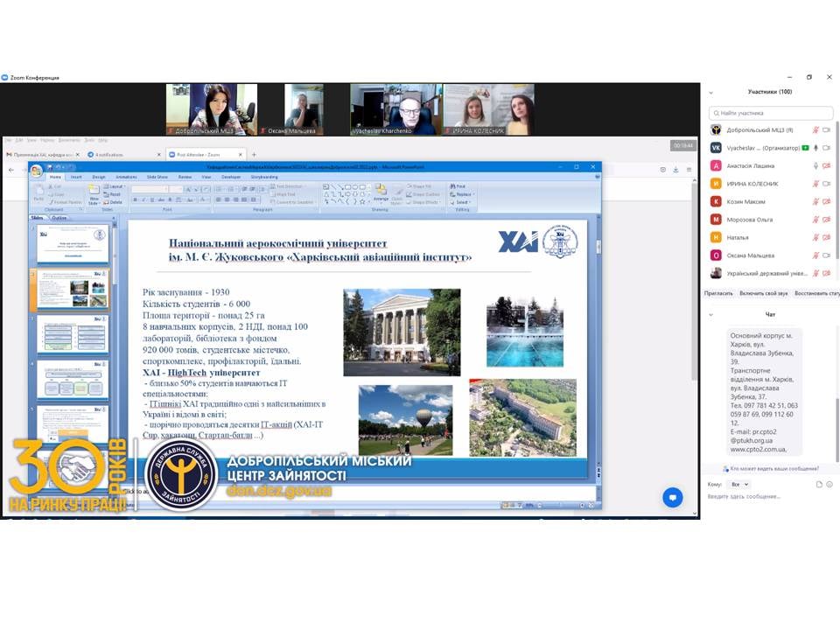The width and height of the screenshot is (840, 630).
Task: Close the Post Attendee - Zoom browser tab
Action: 241,155
